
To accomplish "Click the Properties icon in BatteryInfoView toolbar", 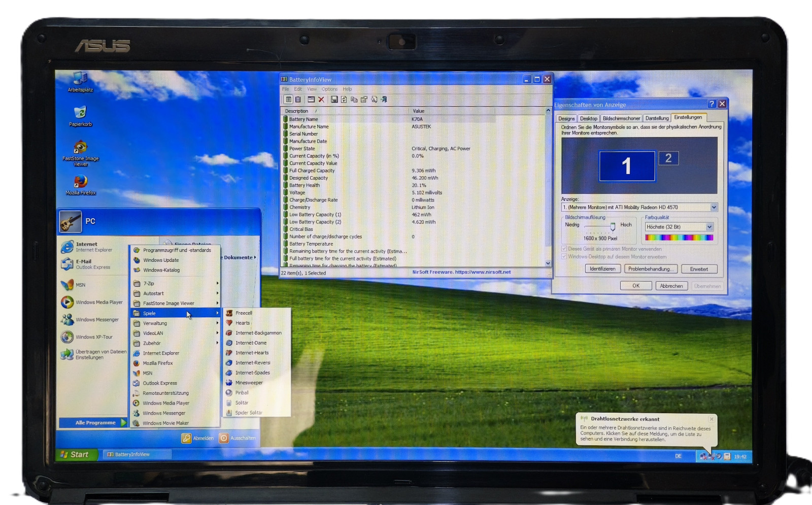I will pos(364,99).
